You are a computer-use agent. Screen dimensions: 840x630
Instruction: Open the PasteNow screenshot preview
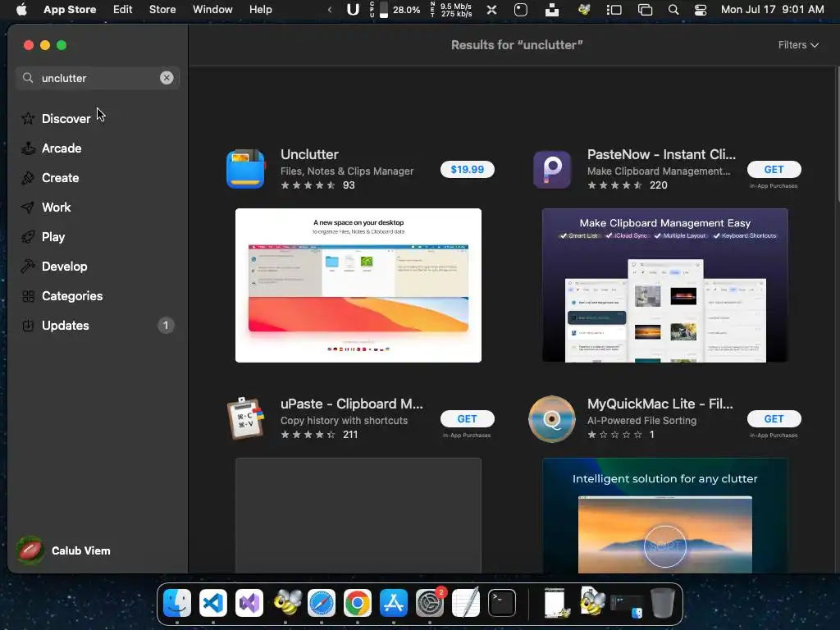pyautogui.click(x=664, y=285)
